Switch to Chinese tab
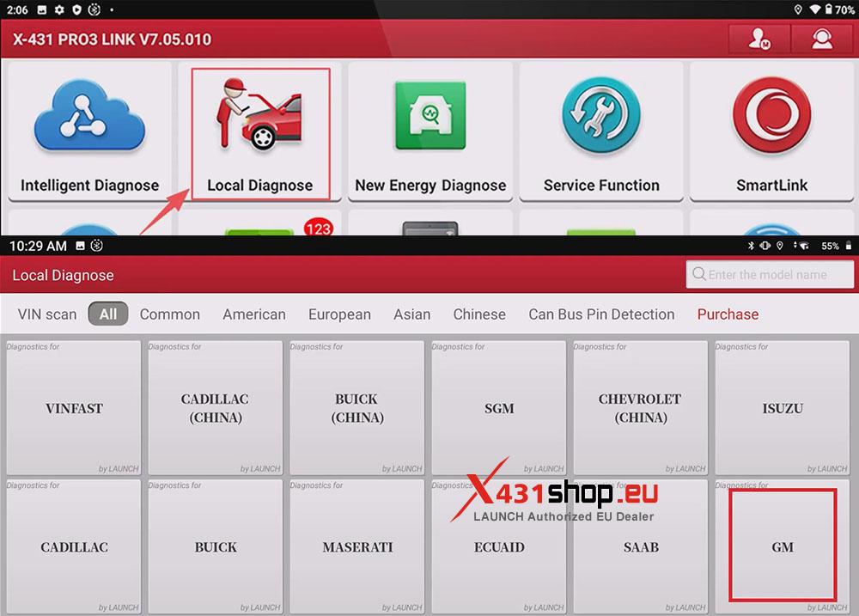The height and width of the screenshot is (616, 859). pyautogui.click(x=479, y=314)
